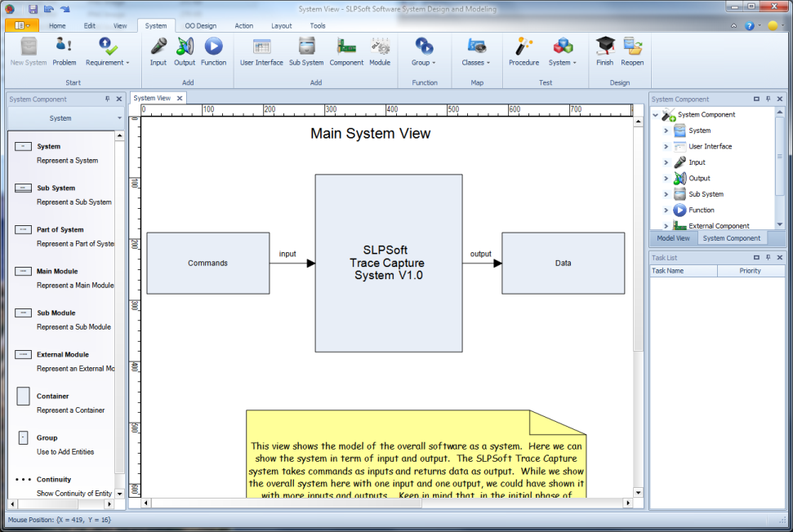Open the System test dropdown
This screenshot has height=532, width=793.
(x=563, y=51)
